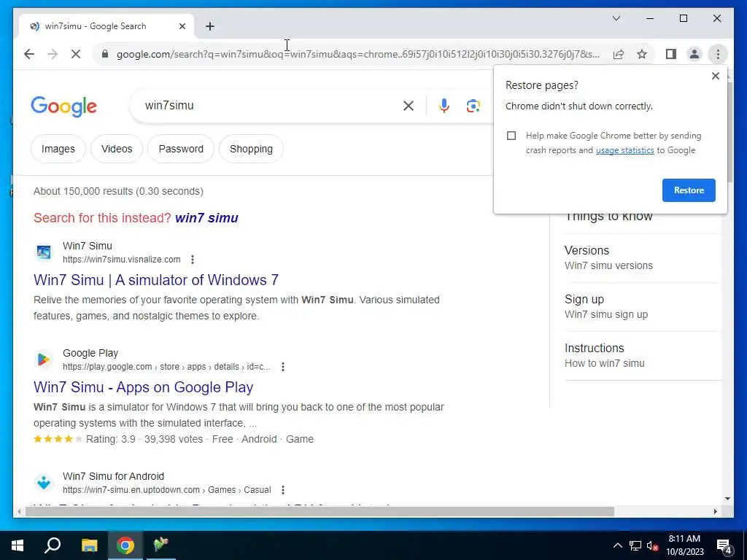Open the Sign up topic

(643, 307)
